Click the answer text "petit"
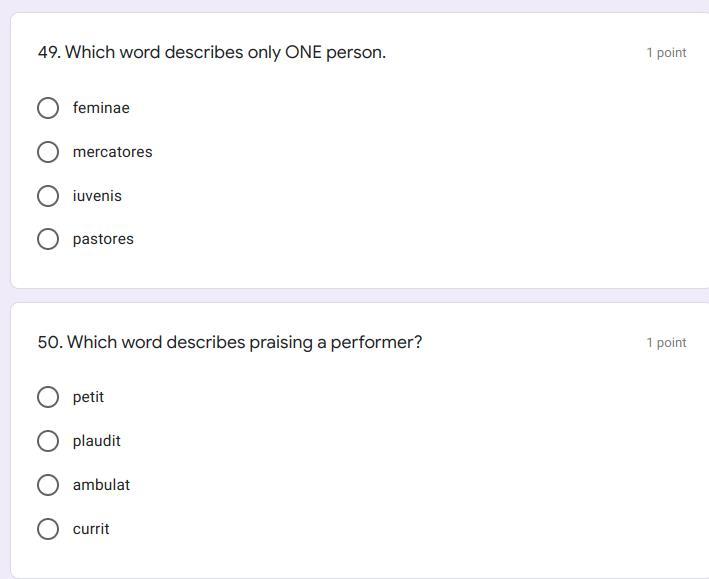Viewport: 709px width, 579px height. point(88,397)
